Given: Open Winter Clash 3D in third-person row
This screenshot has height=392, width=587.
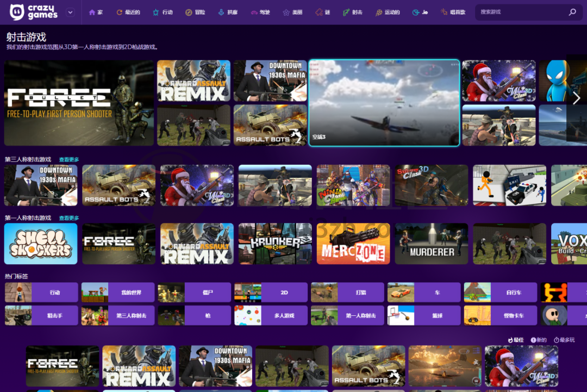Looking at the screenshot, I should [197, 185].
